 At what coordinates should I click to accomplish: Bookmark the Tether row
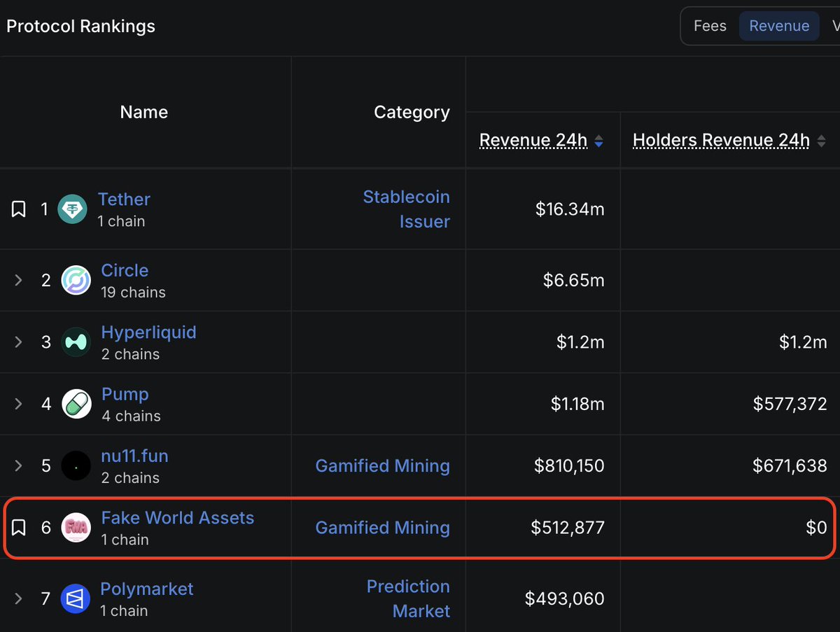[x=19, y=209]
